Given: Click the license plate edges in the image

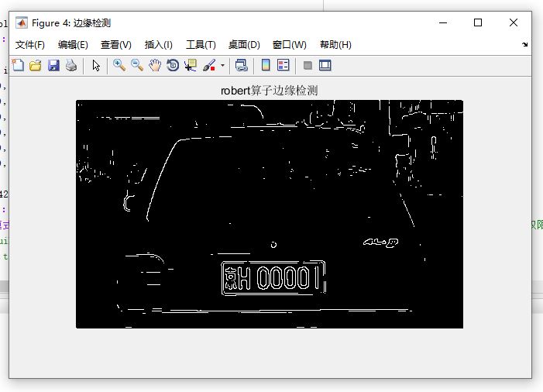Looking at the screenshot, I should coord(273,278).
